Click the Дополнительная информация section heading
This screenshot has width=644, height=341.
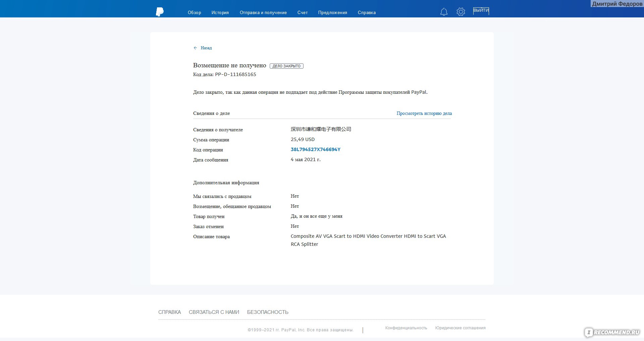226,183
